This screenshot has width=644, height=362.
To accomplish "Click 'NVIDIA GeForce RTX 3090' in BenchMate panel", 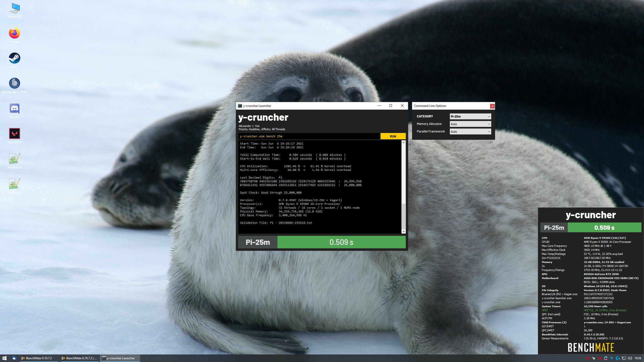I will [x=601, y=274].
